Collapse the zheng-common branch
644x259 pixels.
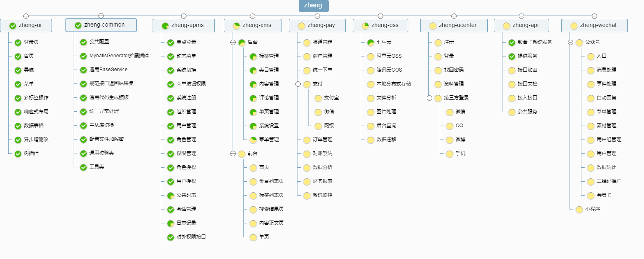tap(101, 16)
